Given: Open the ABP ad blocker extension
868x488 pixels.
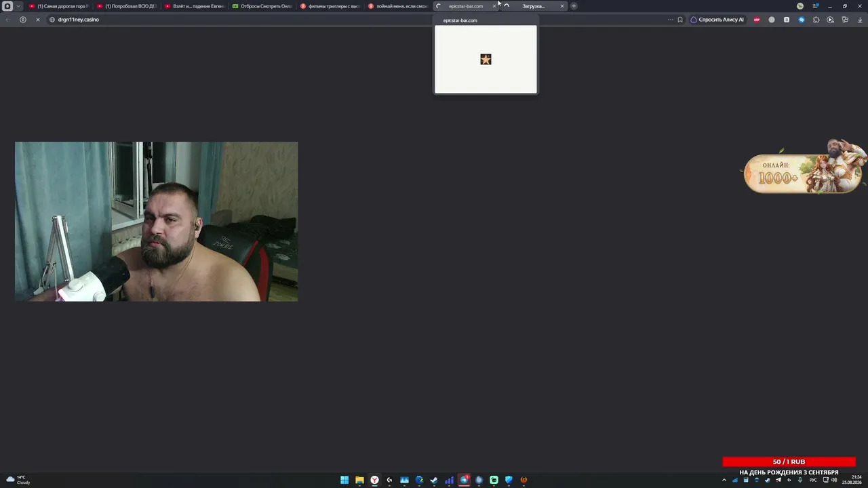Looking at the screenshot, I should click(757, 20).
